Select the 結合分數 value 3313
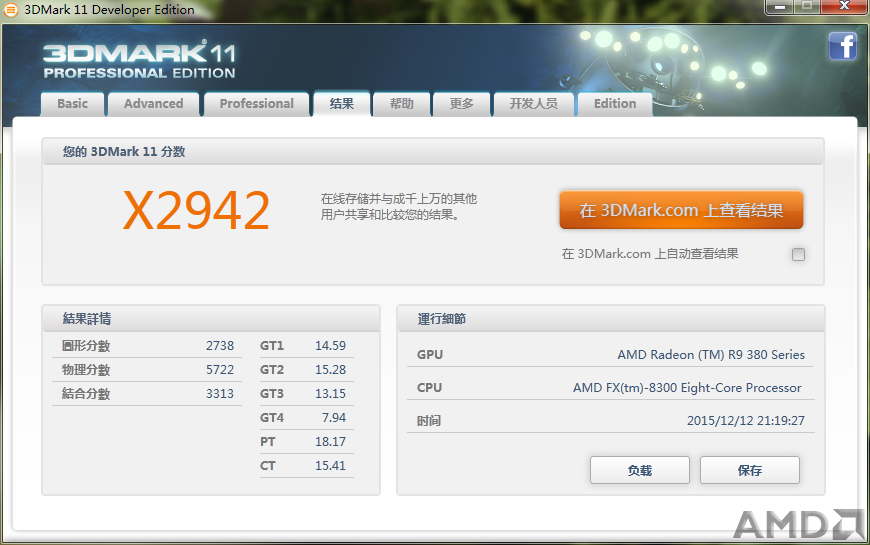 (x=220, y=393)
